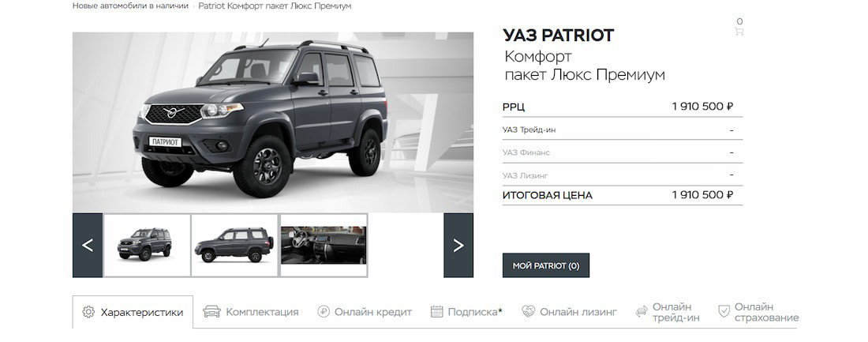The width and height of the screenshot is (868, 342).
Task: Click the calendar icon beside Подписка
Action: (437, 311)
